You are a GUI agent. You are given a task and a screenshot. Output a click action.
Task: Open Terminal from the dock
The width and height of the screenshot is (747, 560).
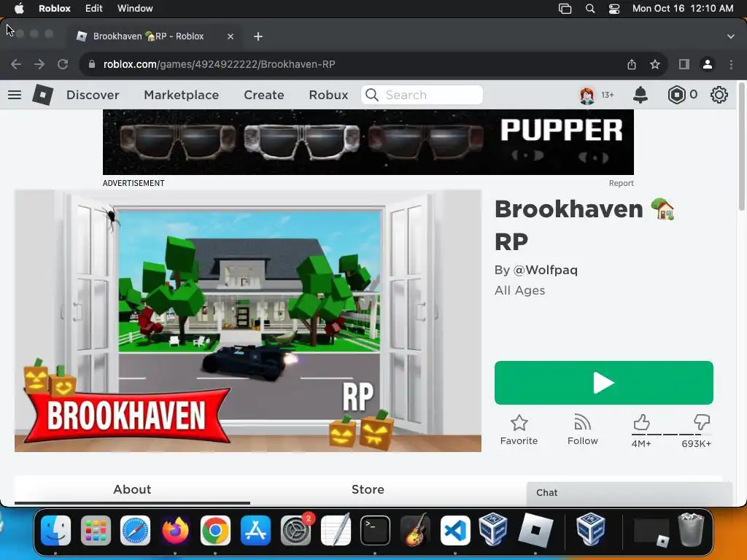[x=375, y=530]
